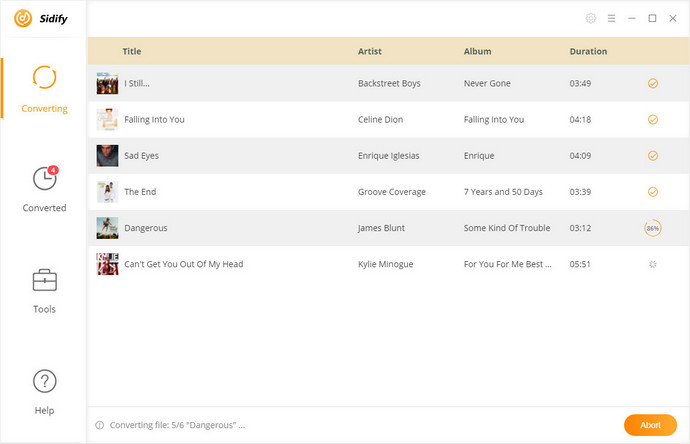
Task: Open the Converted history with badge
Action: (44, 189)
